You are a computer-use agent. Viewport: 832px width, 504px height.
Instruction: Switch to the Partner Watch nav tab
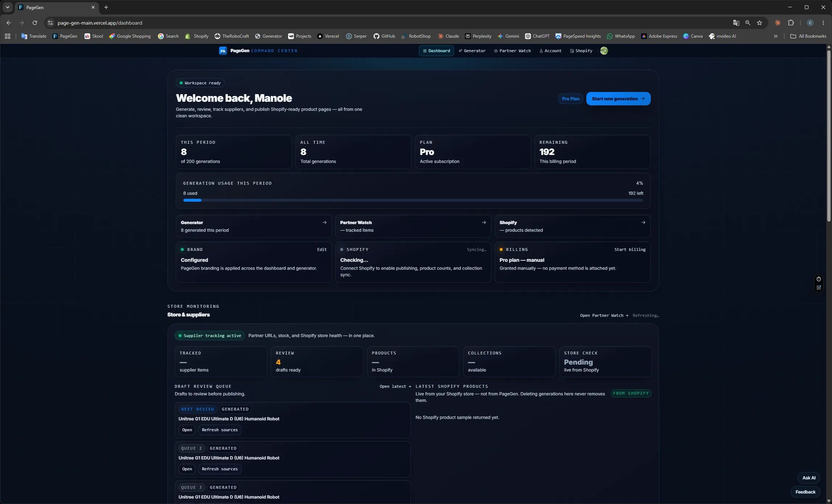point(512,51)
